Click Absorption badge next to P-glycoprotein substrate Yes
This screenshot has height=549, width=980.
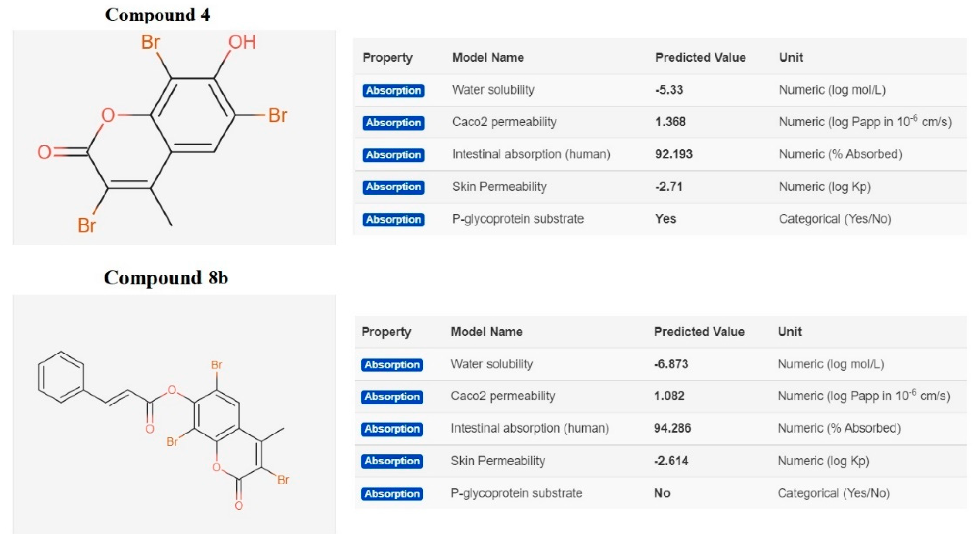pos(393,220)
